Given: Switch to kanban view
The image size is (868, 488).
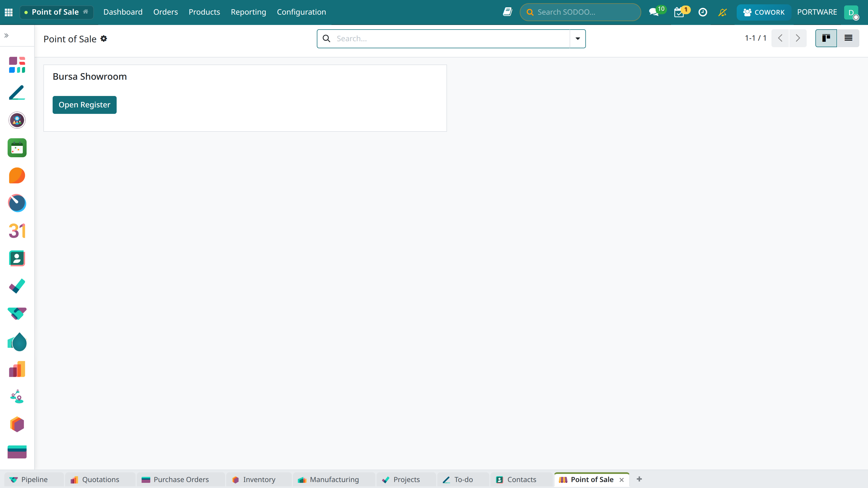Looking at the screenshot, I should pos(826,38).
